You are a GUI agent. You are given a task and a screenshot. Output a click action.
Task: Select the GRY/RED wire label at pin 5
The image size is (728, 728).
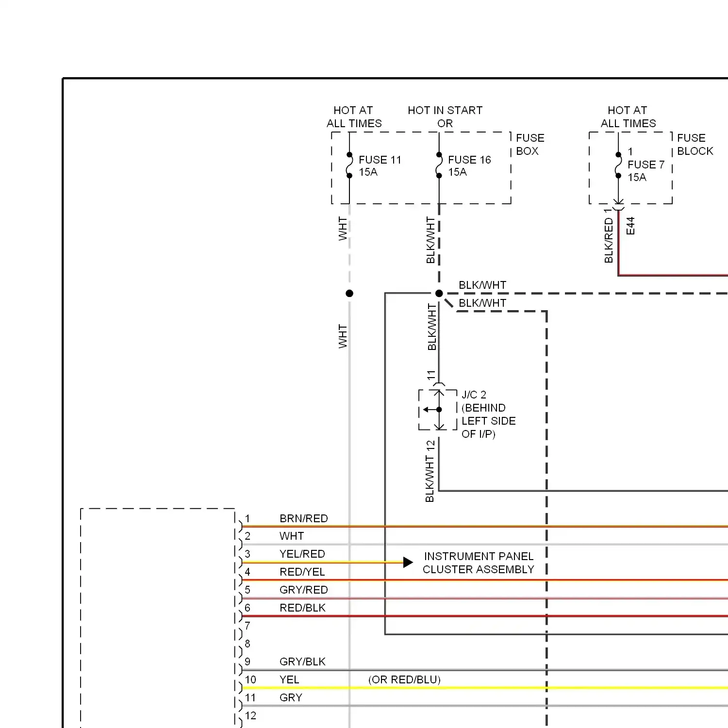(304, 590)
